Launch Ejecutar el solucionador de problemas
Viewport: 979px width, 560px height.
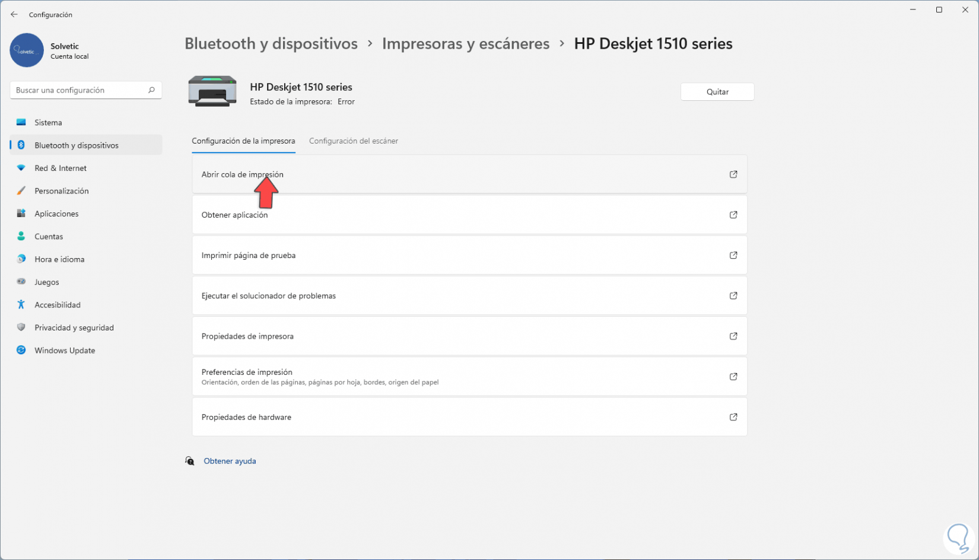coord(469,295)
